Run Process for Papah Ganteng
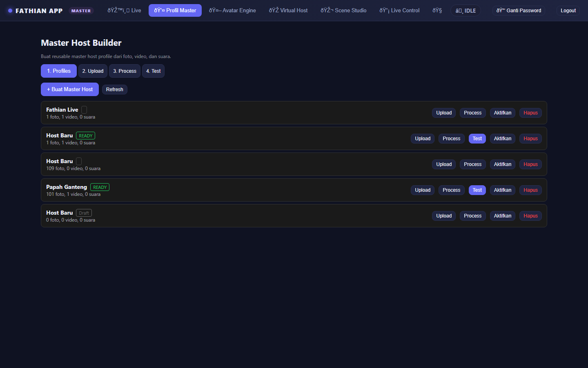The height and width of the screenshot is (368, 588). coord(452,190)
